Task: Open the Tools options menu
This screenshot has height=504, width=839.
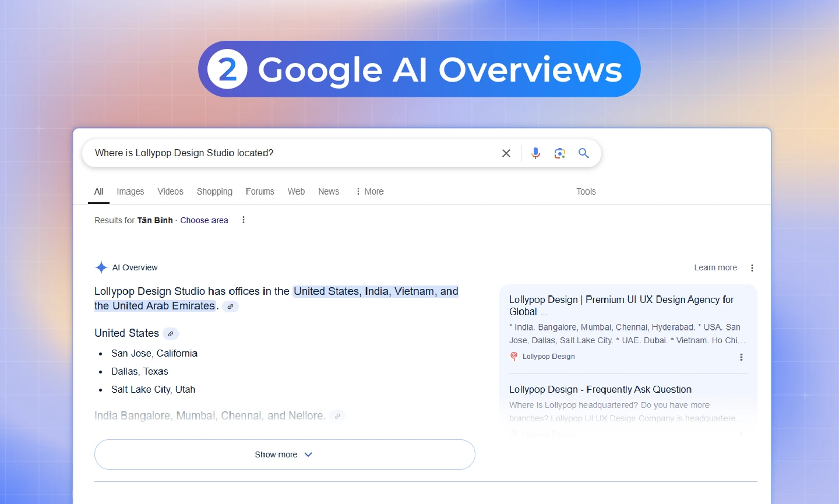Action: (x=586, y=192)
